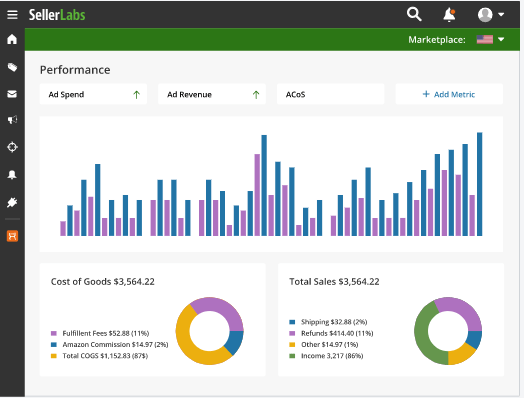
Task: Open the Marketplace flag dropdown arrow
Action: click(x=501, y=39)
